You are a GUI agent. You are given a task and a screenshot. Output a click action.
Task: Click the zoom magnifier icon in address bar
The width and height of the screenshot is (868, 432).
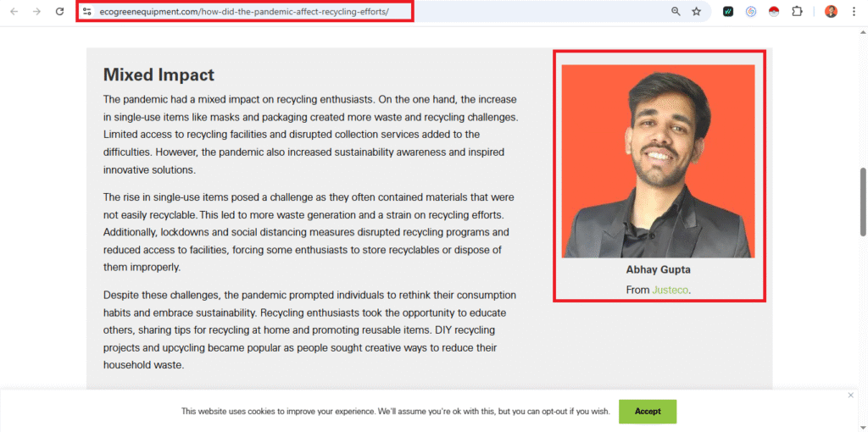676,11
